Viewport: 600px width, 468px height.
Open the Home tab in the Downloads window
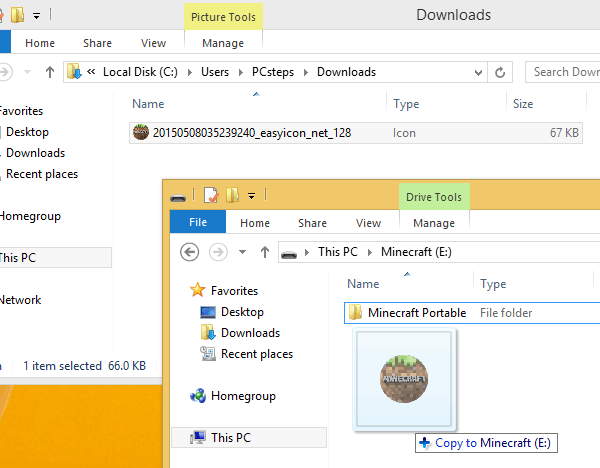(x=40, y=43)
